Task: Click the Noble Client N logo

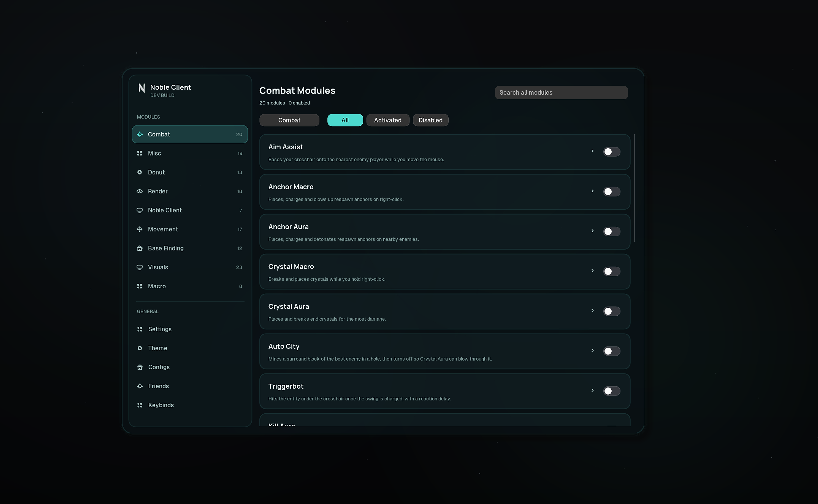Action: [142, 88]
